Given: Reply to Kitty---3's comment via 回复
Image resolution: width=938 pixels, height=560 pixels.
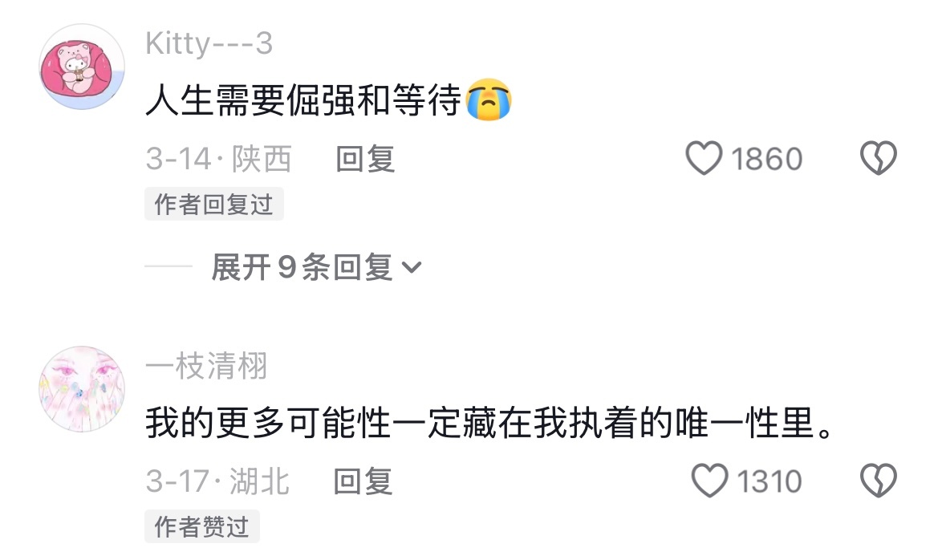Looking at the screenshot, I should pos(365,159).
